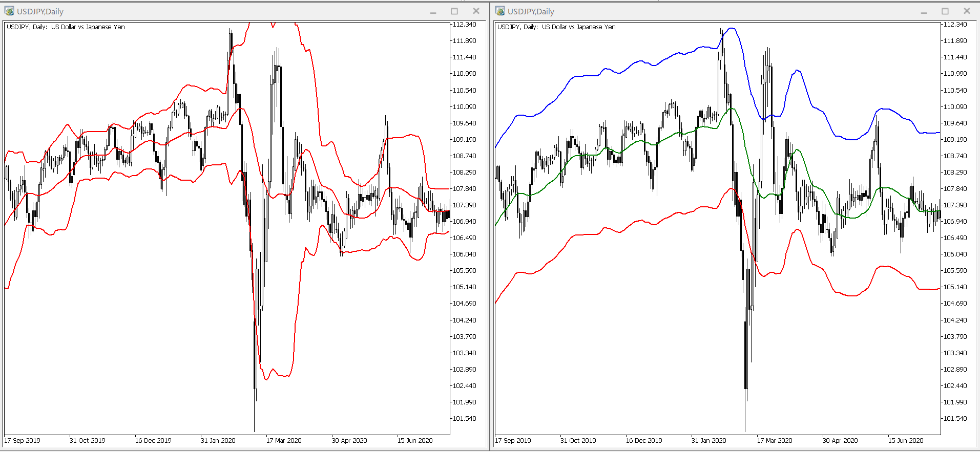Click 105.590 price on left chart scale

tap(465, 270)
